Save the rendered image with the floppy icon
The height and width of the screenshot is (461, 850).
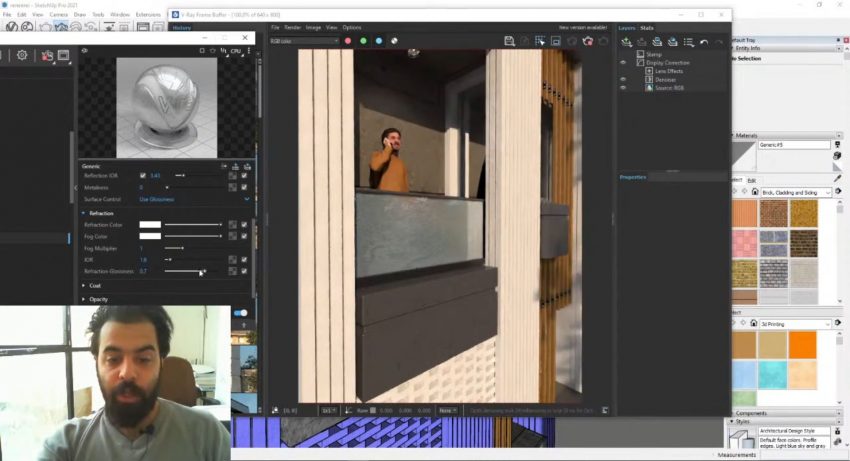(x=509, y=41)
